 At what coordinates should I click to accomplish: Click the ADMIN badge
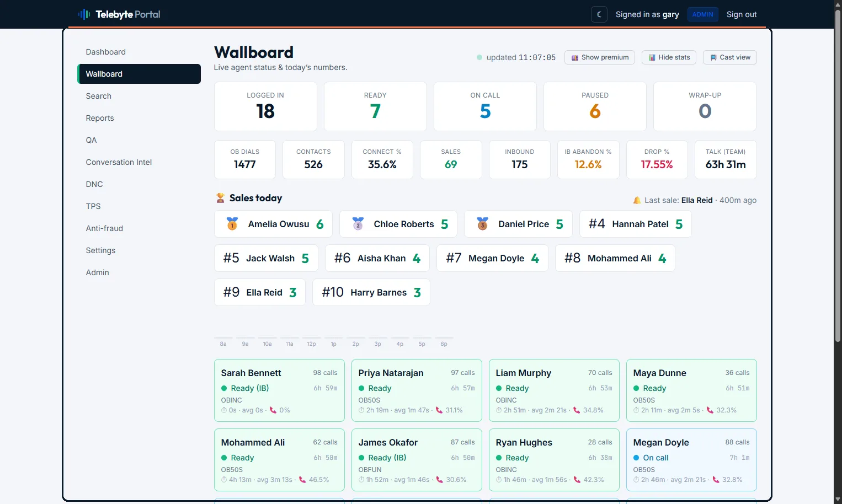pos(702,14)
